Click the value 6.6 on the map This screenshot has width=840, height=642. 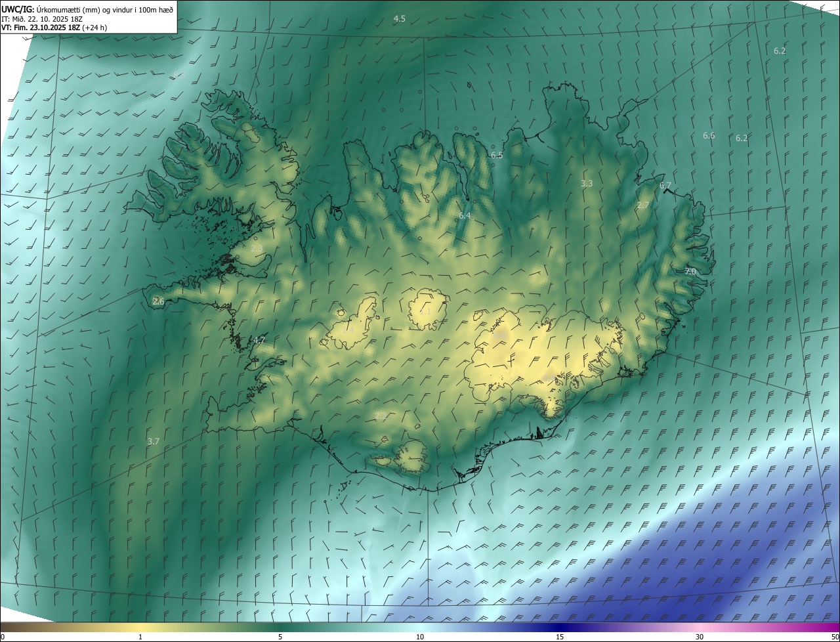tap(709, 135)
